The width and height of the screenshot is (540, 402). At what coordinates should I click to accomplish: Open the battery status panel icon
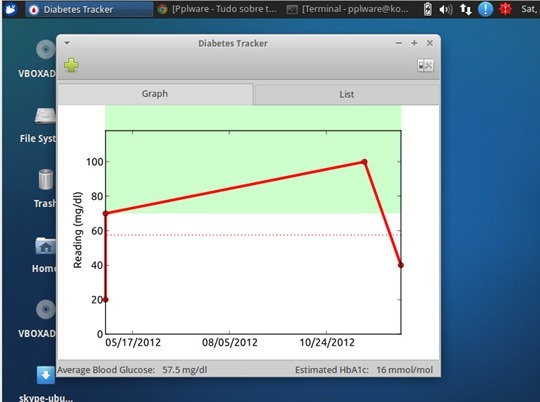[x=427, y=9]
